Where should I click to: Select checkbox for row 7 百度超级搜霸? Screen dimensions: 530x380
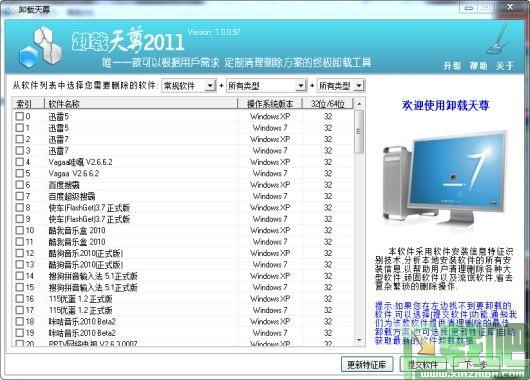20,196
